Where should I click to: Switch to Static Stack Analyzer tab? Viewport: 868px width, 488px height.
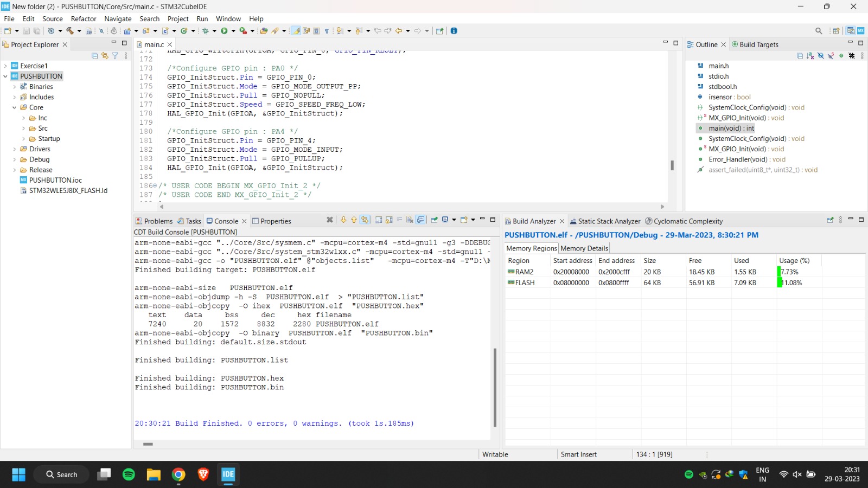605,221
